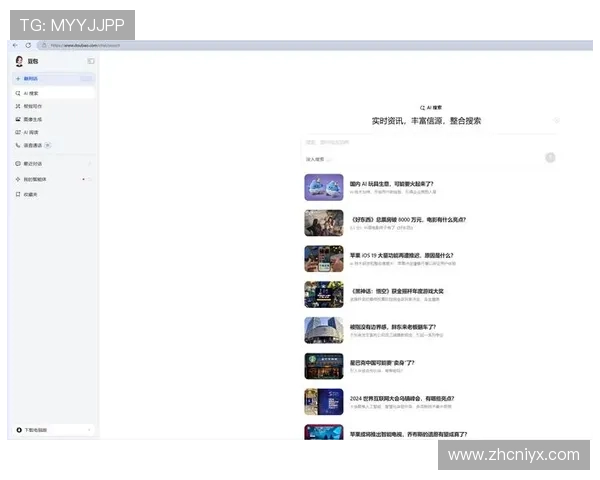Select AI 搜索 in the sidebar
The width and height of the screenshot is (600, 480).
click(x=54, y=93)
